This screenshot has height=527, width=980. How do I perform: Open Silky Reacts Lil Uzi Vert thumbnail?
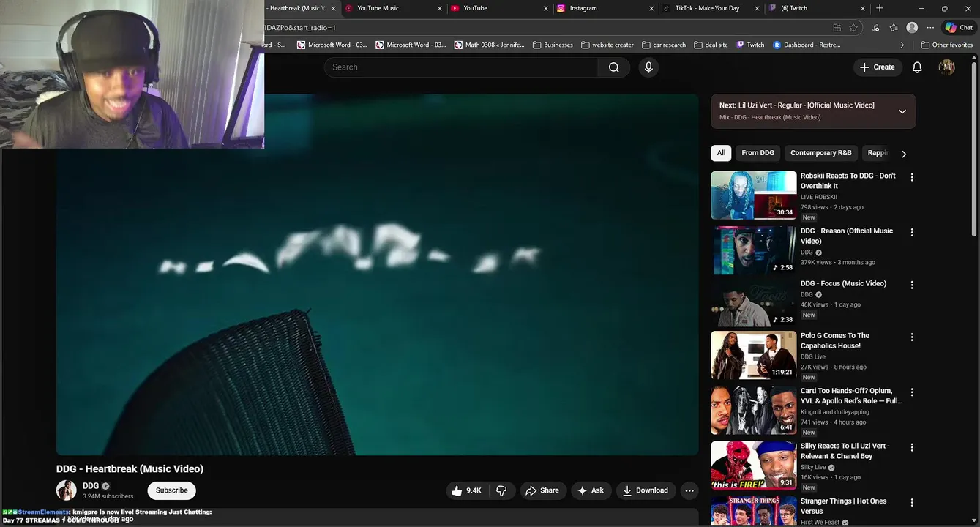753,466
